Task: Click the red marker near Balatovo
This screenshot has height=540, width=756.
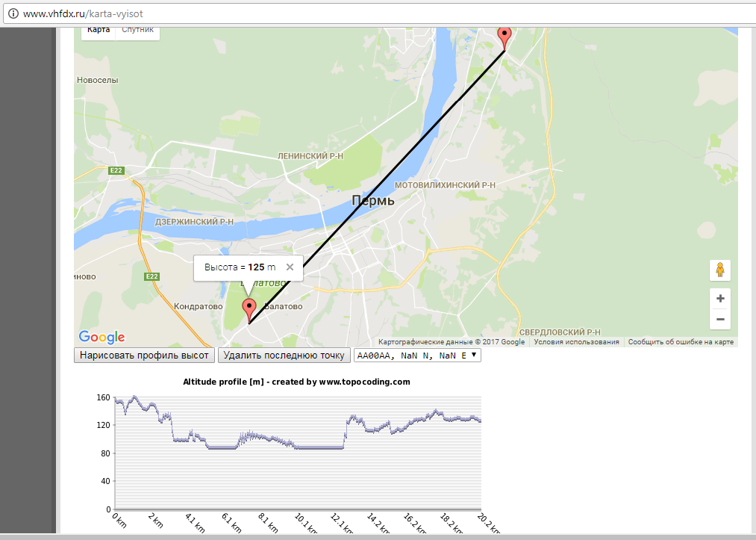Action: (250, 308)
